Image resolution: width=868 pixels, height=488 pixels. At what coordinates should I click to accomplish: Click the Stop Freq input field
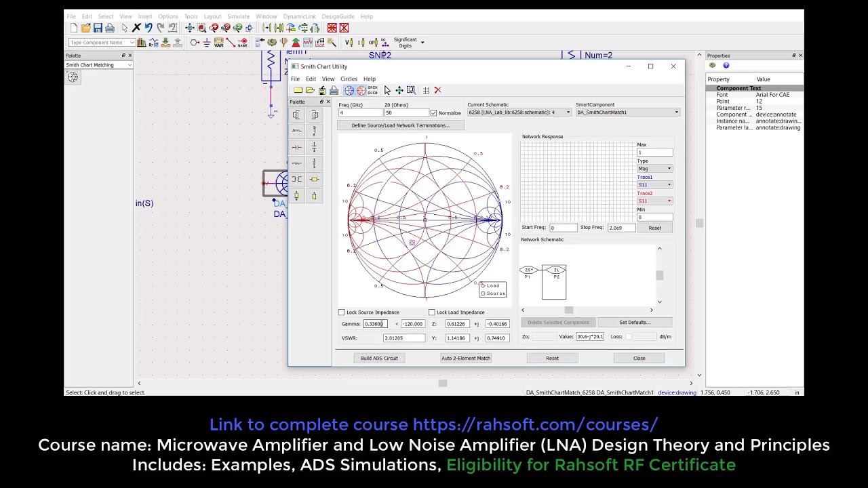[621, 228]
